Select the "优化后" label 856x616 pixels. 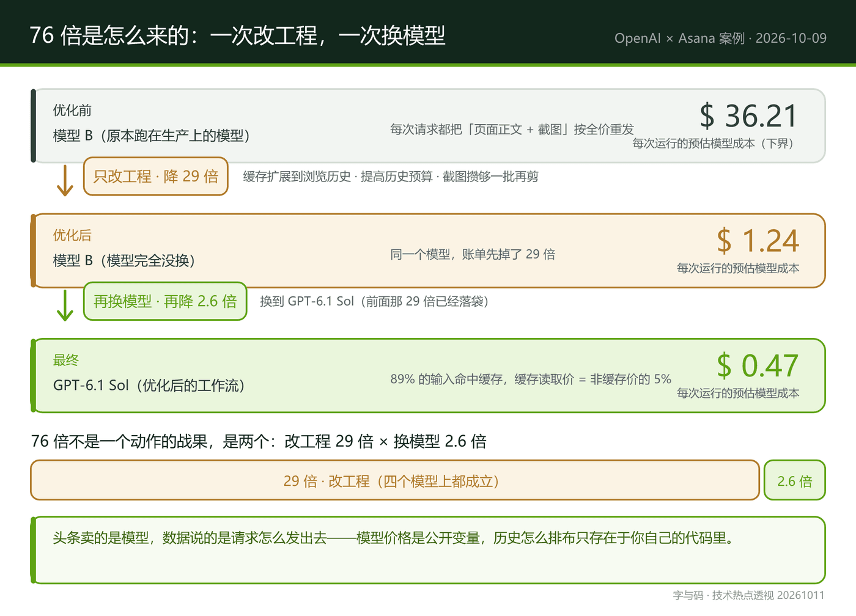pyautogui.click(x=72, y=235)
